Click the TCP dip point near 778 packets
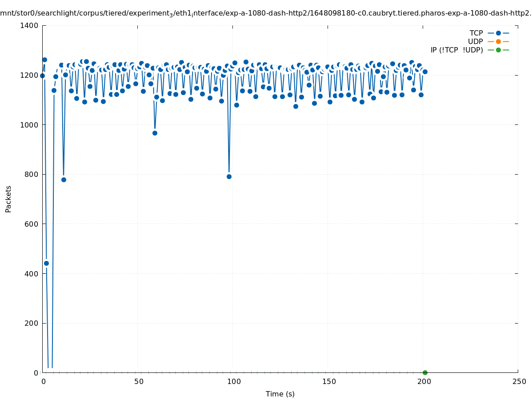 (64, 180)
